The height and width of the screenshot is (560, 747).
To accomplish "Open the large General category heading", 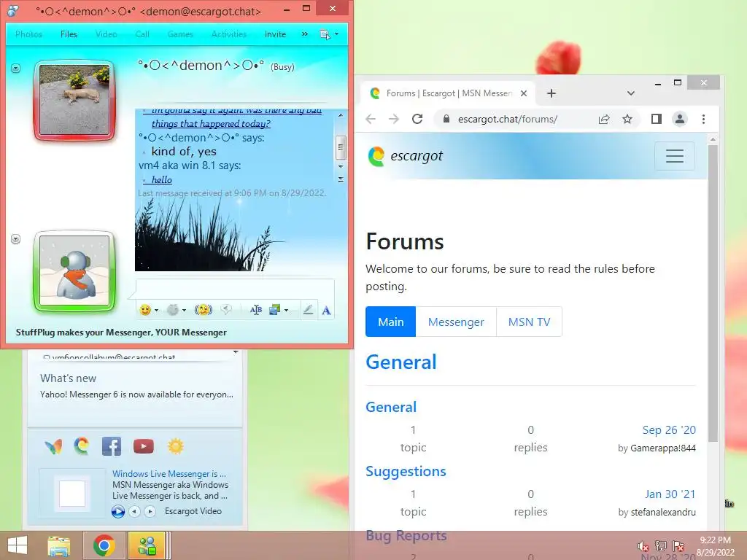I will pyautogui.click(x=401, y=362).
